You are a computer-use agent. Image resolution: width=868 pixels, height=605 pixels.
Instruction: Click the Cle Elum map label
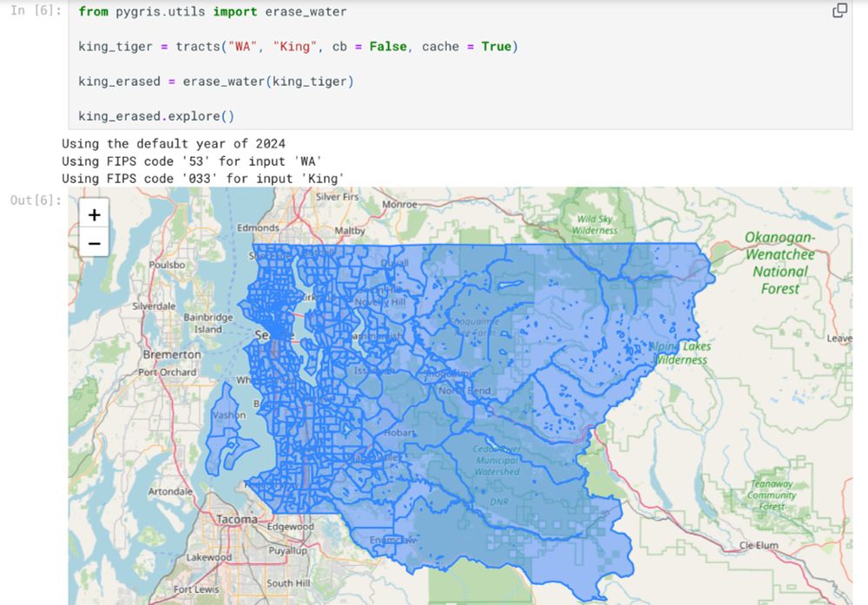point(759,545)
